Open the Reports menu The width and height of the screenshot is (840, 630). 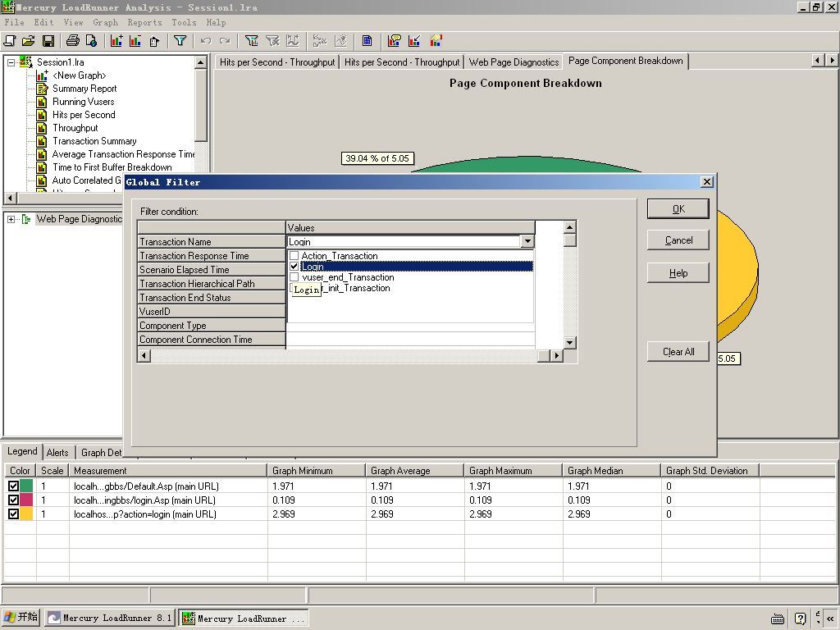tap(144, 22)
